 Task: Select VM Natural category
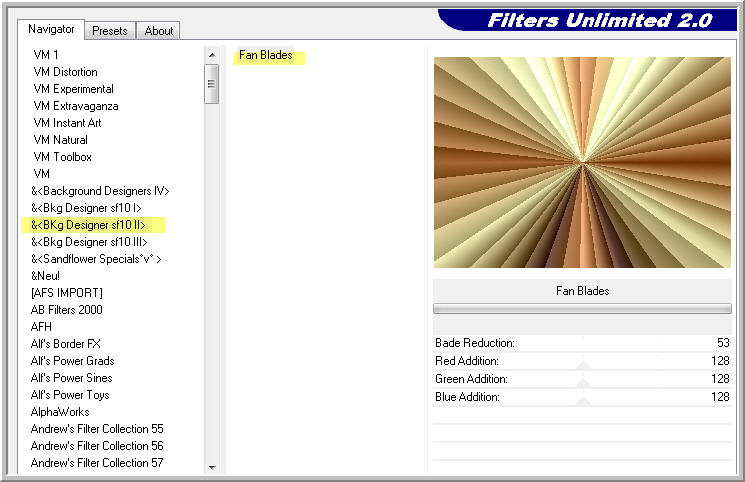click(x=60, y=140)
